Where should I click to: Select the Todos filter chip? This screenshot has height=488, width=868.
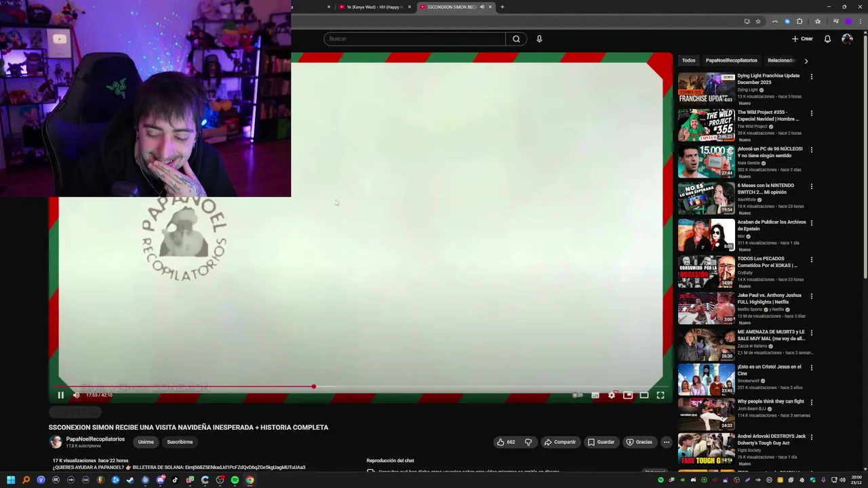point(688,60)
